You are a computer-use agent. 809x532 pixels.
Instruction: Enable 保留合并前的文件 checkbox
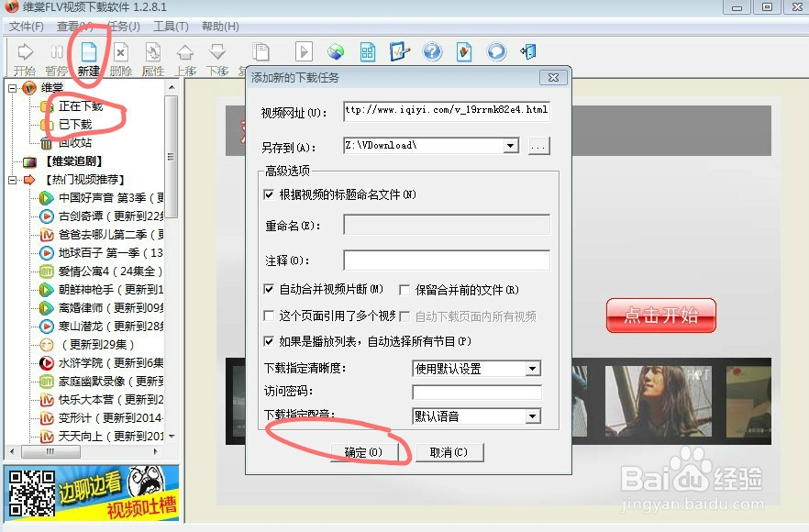click(x=404, y=288)
